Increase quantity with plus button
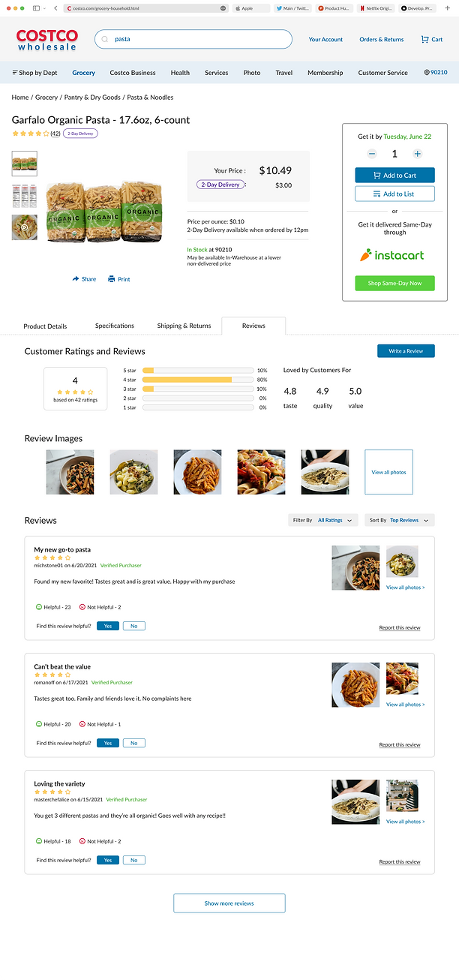459x980 pixels. [418, 154]
